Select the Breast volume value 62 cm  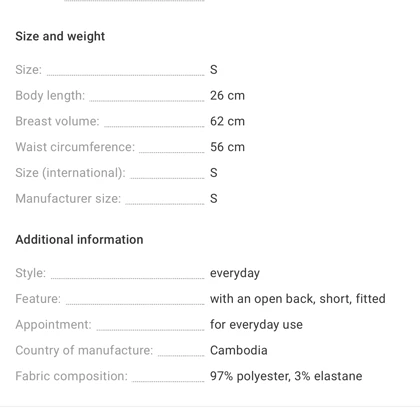click(227, 121)
